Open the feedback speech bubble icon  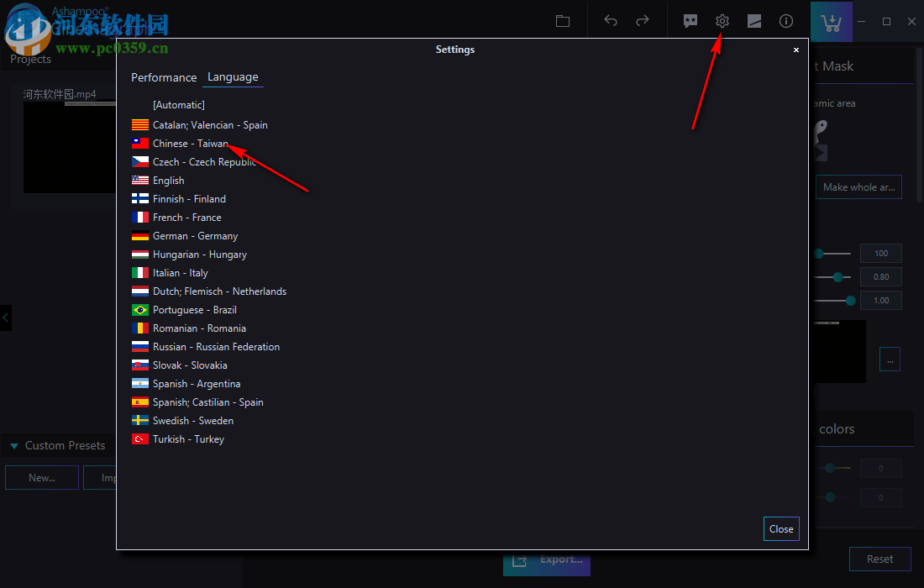coord(690,21)
